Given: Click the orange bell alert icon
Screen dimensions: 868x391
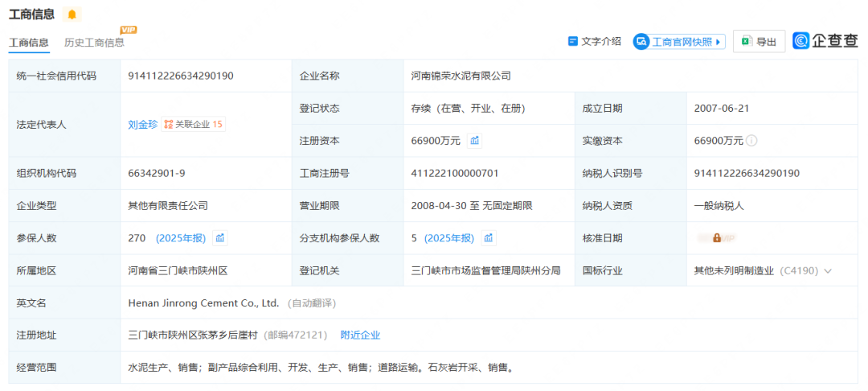Looking at the screenshot, I should coord(72,14).
